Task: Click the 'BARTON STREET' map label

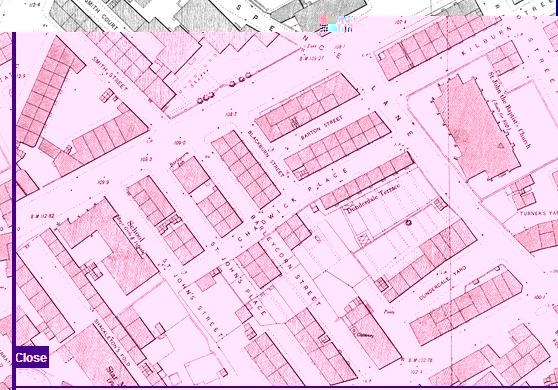Action: (x=322, y=127)
